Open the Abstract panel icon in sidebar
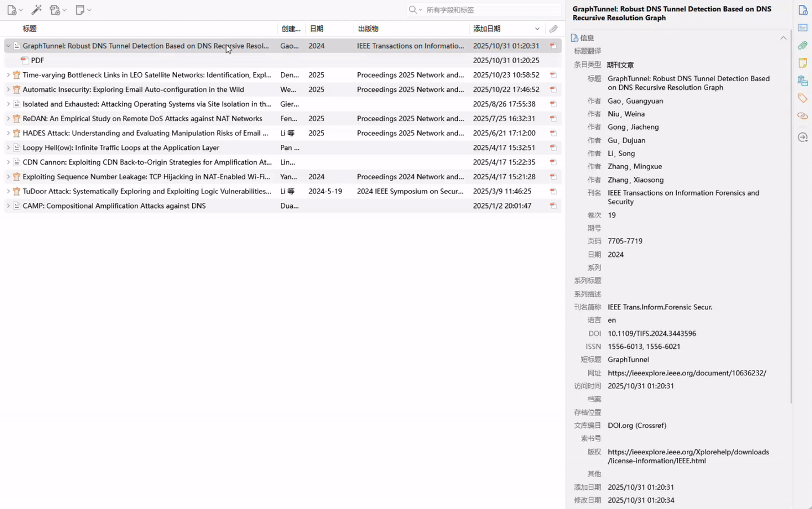The height and width of the screenshot is (509, 812). [x=802, y=27]
